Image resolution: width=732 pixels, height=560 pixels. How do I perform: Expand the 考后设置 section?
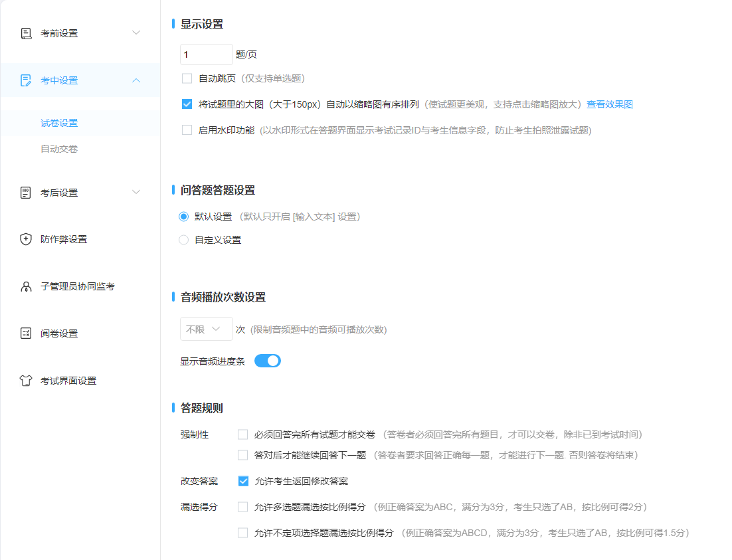point(136,192)
